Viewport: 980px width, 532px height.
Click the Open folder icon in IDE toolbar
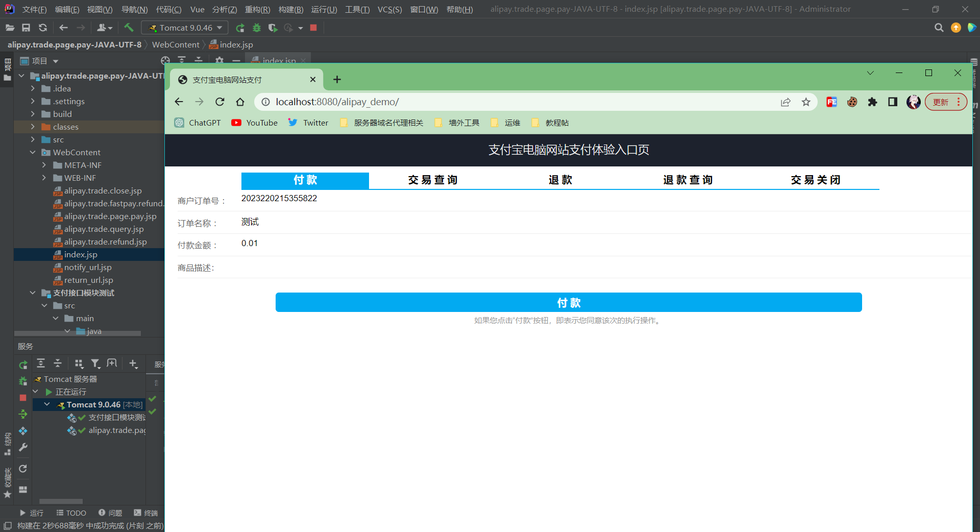click(10, 28)
